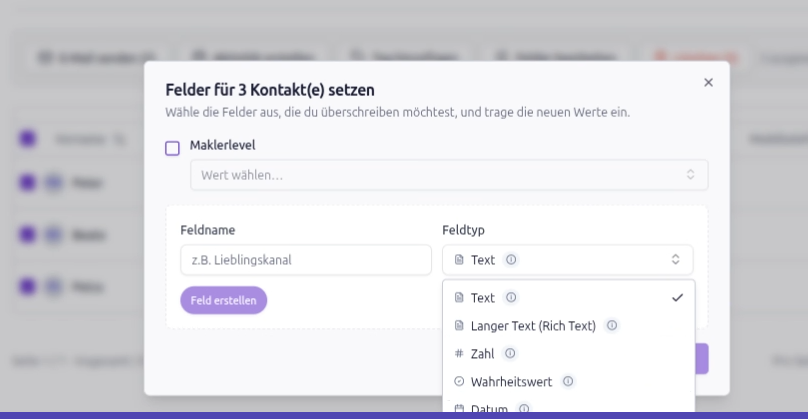This screenshot has height=419, width=808.
Task: Click info icon beside Langer Text (Rich Text)
Action: click(612, 325)
